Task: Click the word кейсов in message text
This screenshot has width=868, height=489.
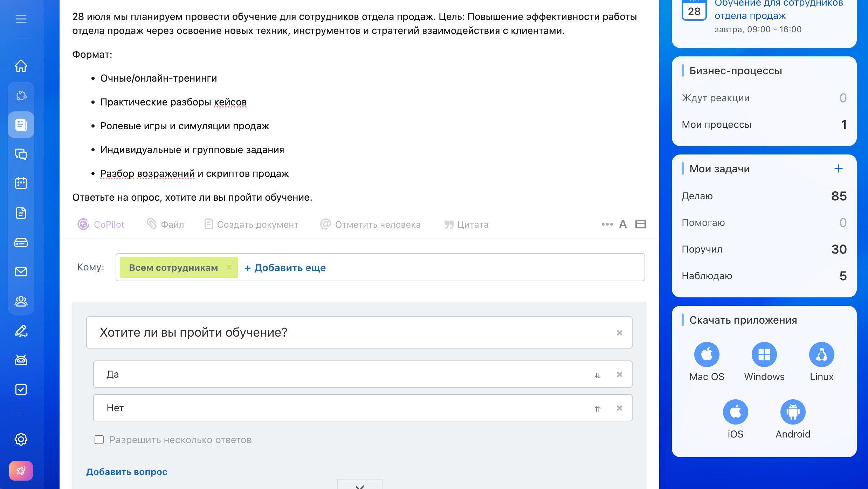Action: pyautogui.click(x=230, y=102)
